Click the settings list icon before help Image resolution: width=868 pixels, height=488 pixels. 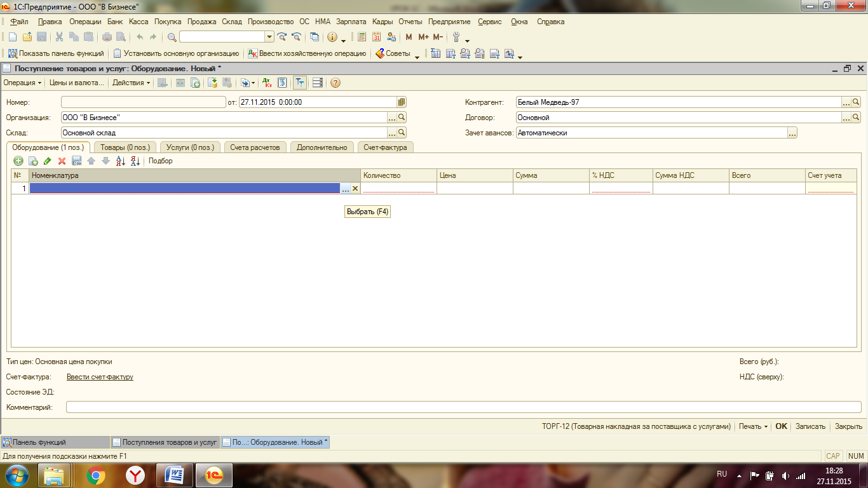[x=318, y=83]
